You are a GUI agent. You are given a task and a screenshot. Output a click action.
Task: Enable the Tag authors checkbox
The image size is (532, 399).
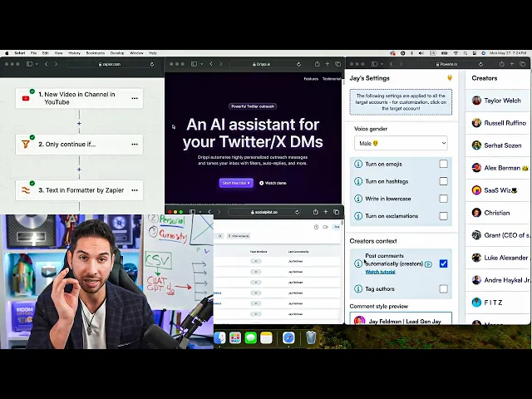443,289
